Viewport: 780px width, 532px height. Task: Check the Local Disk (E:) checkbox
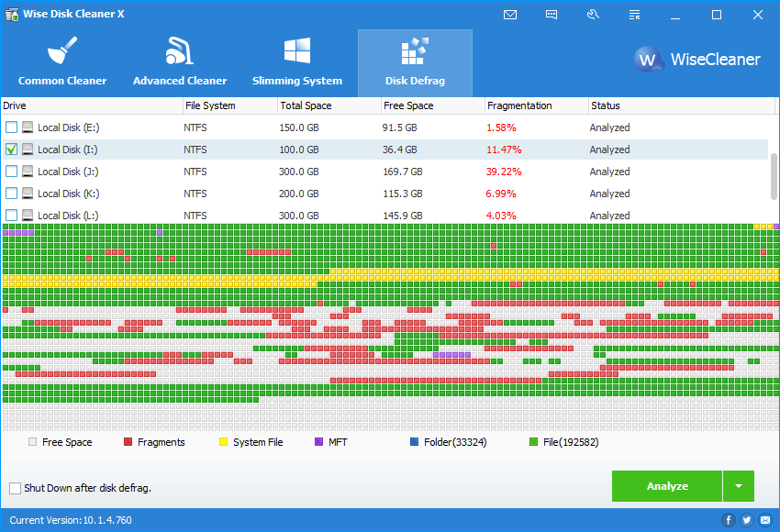coord(11,127)
